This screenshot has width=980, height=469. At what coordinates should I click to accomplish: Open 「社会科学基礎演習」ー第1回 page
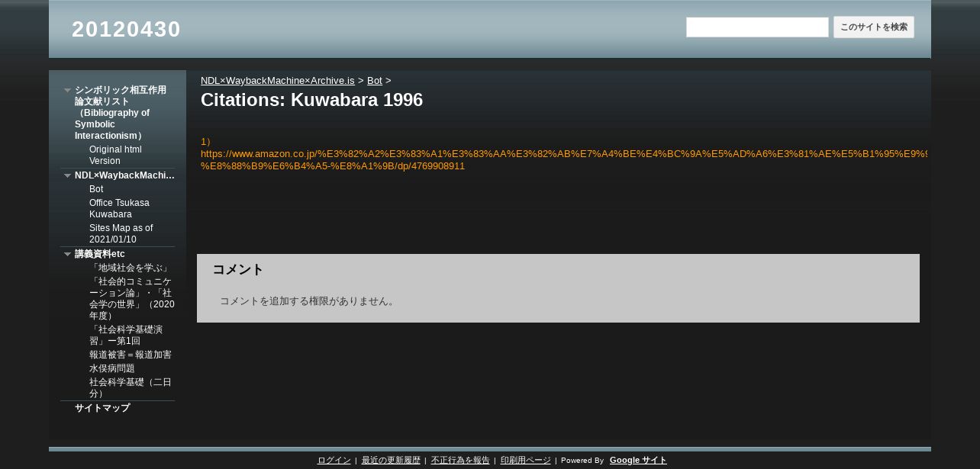click(x=126, y=335)
